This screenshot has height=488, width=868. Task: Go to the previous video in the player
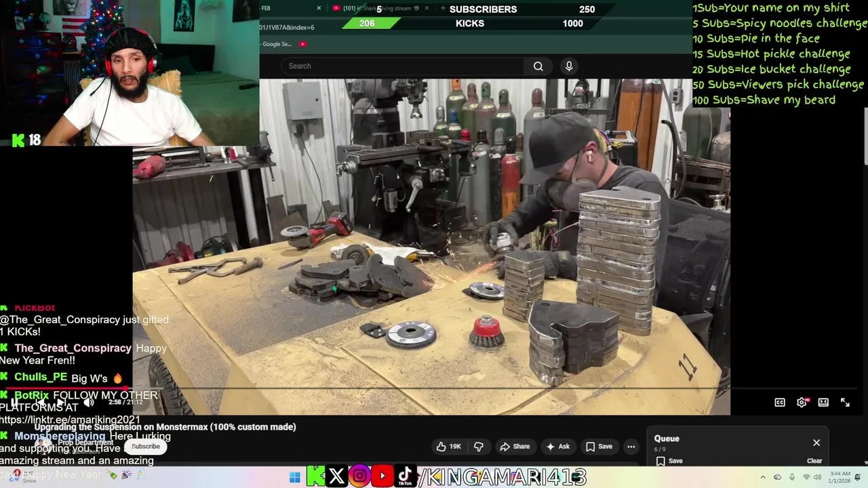[x=39, y=403]
